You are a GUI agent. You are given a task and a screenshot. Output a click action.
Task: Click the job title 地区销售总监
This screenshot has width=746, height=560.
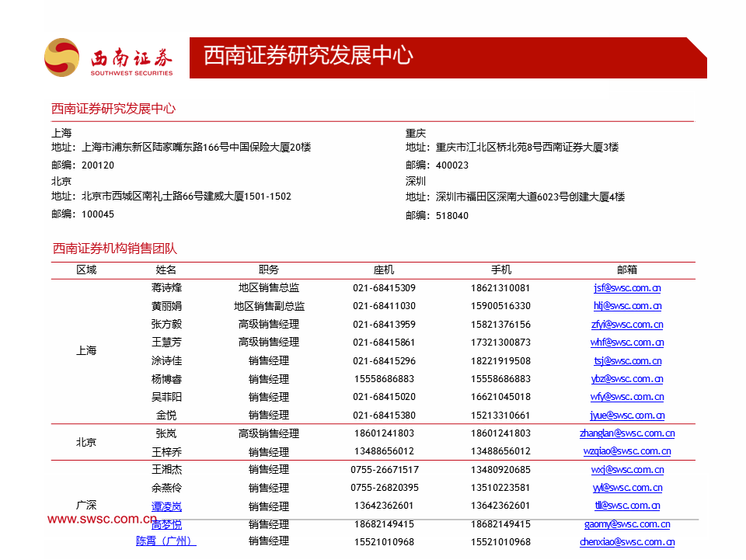point(269,288)
